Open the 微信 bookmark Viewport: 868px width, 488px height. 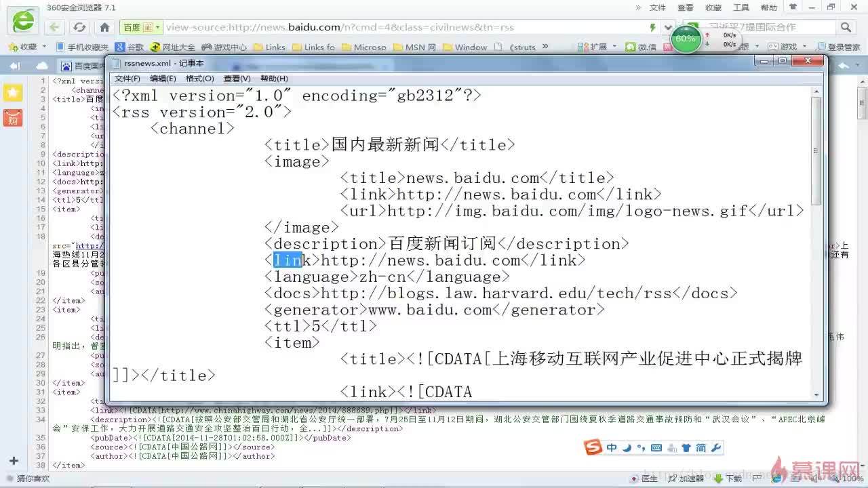click(x=641, y=47)
